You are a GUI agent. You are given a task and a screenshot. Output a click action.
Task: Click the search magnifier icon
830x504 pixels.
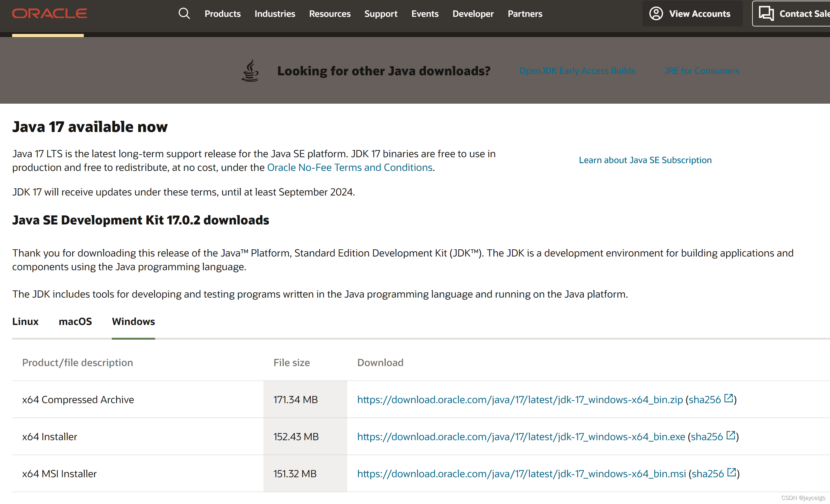coord(184,13)
